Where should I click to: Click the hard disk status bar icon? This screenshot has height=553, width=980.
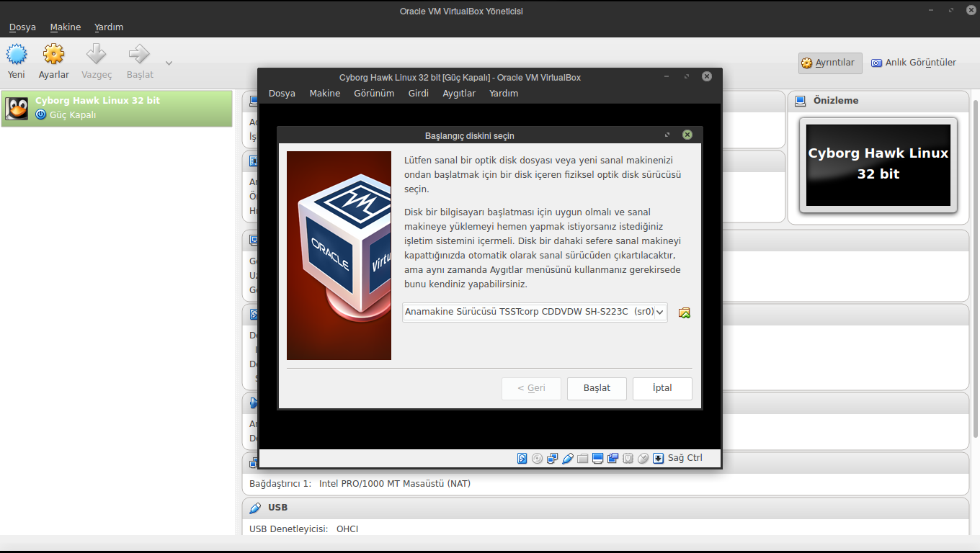pyautogui.click(x=522, y=458)
